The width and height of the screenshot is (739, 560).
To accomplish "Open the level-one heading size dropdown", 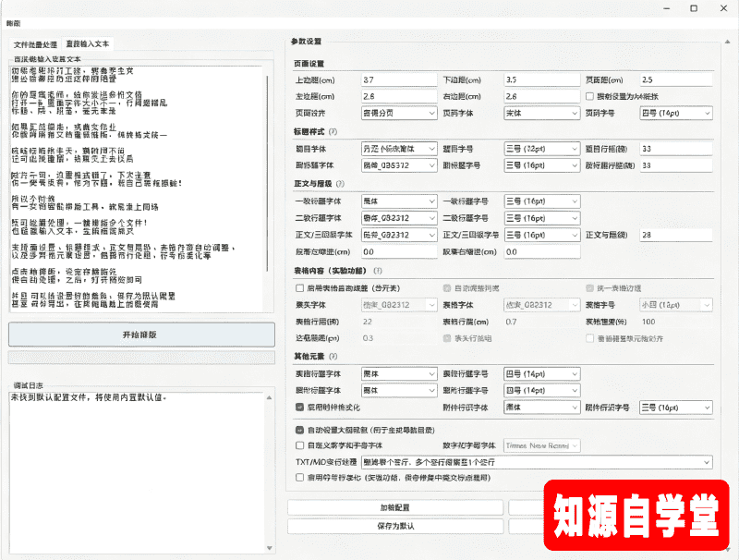I will click(x=542, y=201).
